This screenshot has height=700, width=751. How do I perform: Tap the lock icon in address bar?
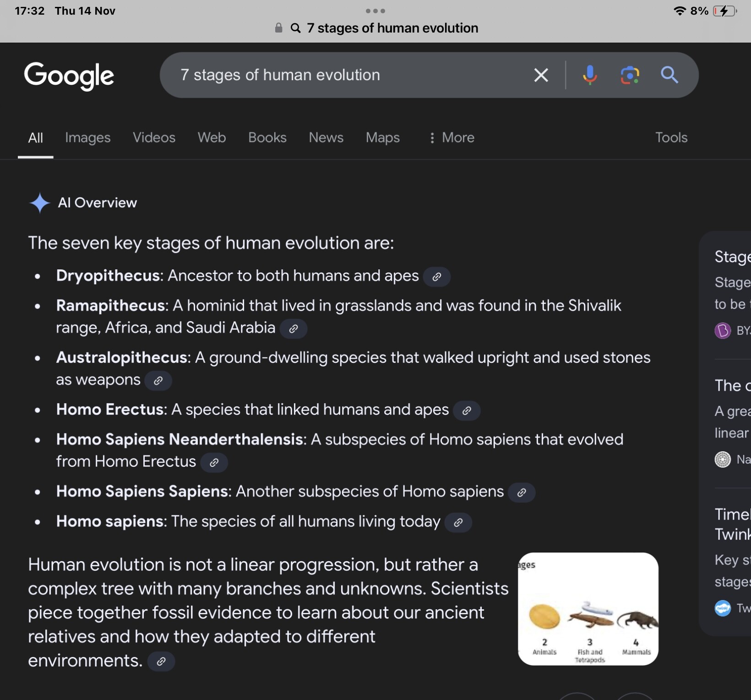[x=278, y=28]
